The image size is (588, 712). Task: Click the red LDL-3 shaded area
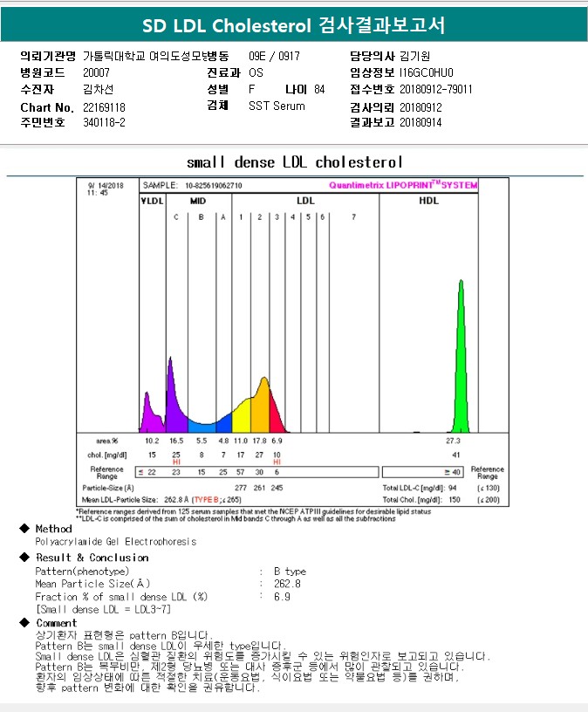(x=275, y=418)
